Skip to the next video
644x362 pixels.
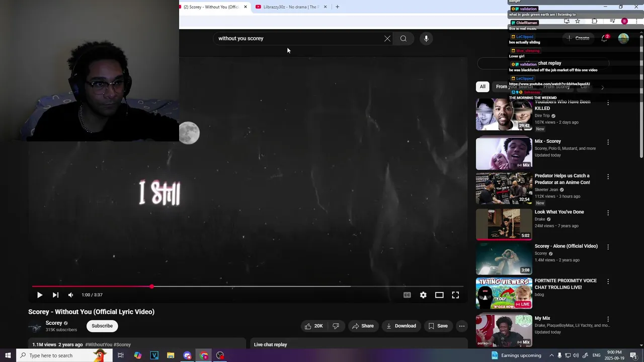[x=55, y=295]
